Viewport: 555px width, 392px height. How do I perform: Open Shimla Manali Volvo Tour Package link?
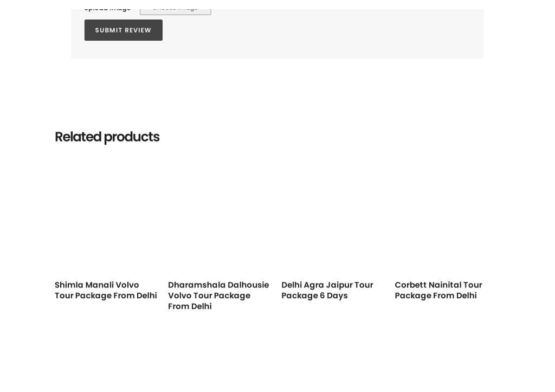106,290
